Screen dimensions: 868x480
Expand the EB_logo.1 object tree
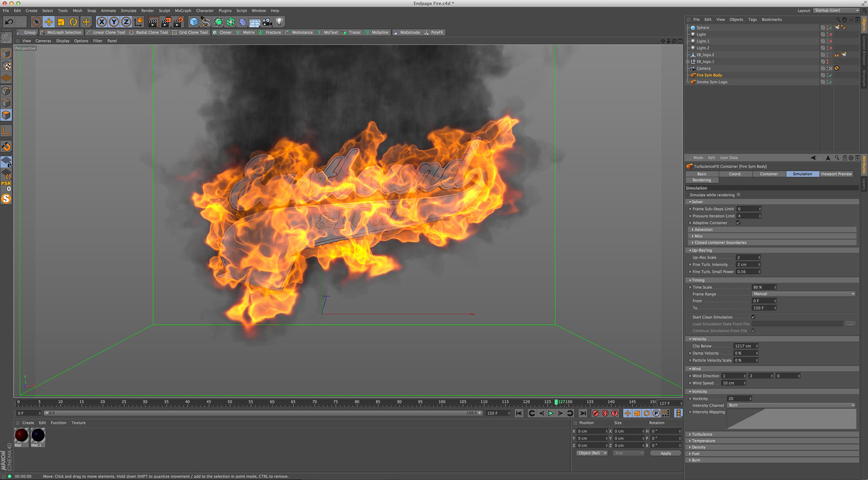(688, 62)
